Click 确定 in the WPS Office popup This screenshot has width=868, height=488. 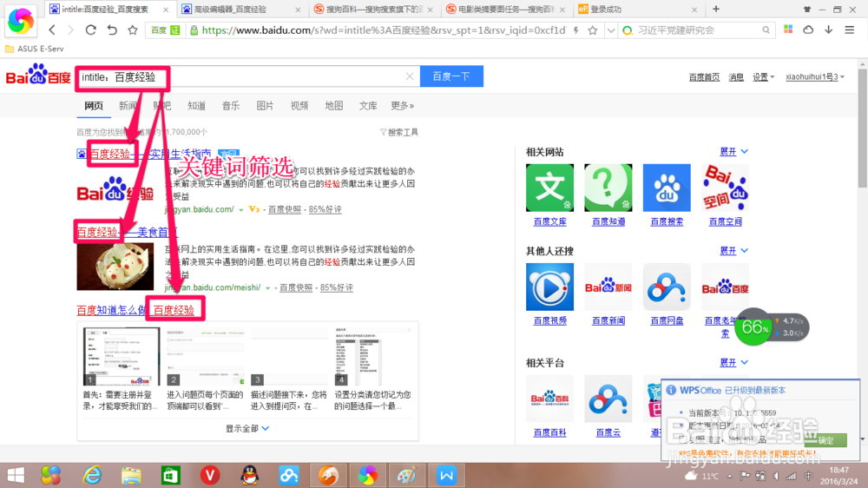pyautogui.click(x=825, y=440)
